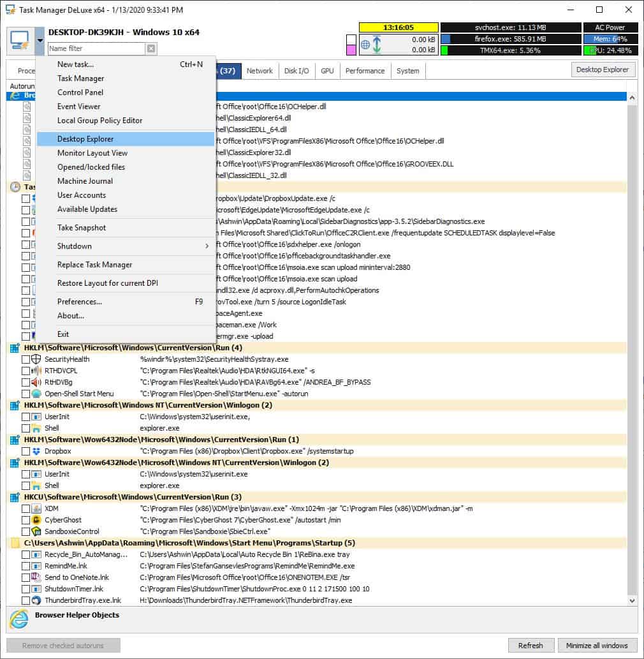The height and width of the screenshot is (659, 644).
Task: Check the ThunderbirdTray.exe.lnk checkbox
Action: 26,600
